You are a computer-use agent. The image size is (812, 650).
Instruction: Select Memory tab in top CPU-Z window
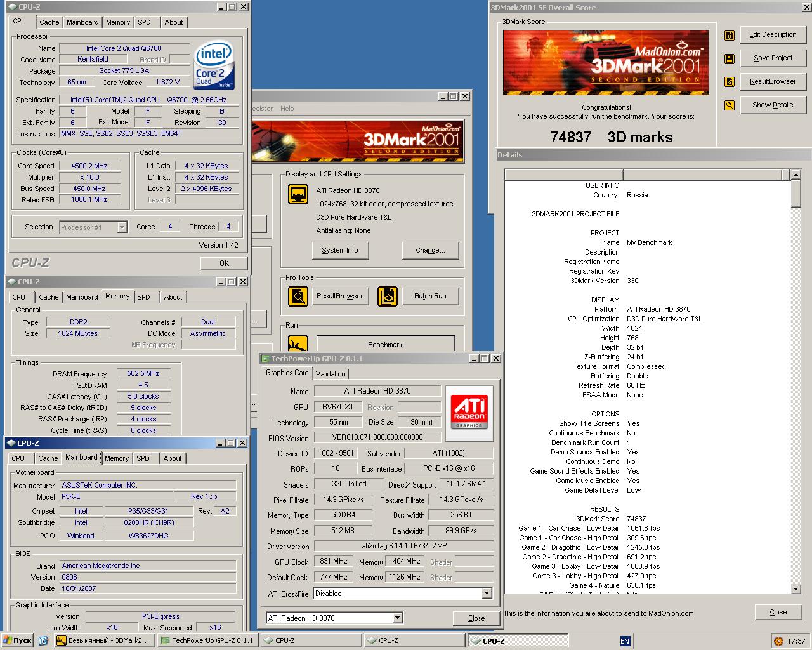point(118,22)
